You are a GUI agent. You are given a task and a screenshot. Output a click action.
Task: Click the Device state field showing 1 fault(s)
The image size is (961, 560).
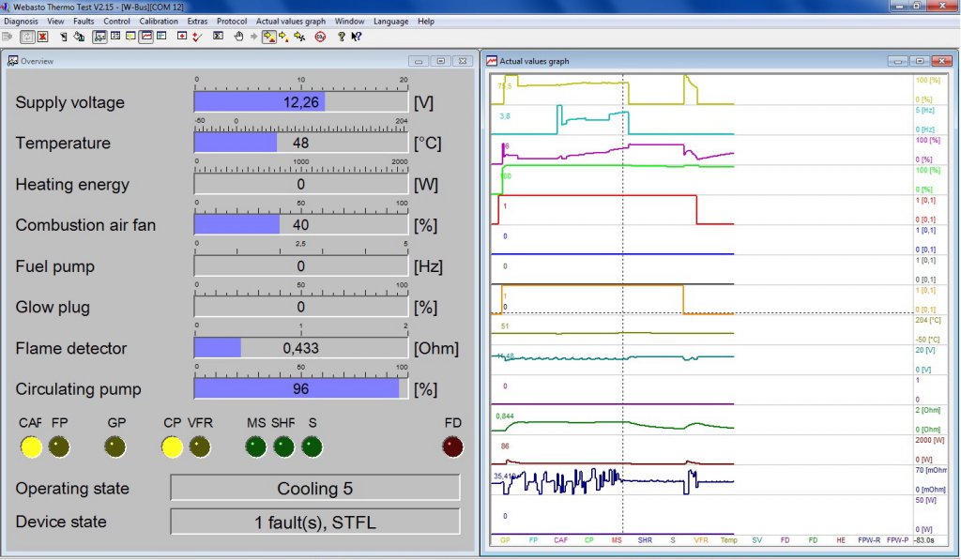[314, 522]
